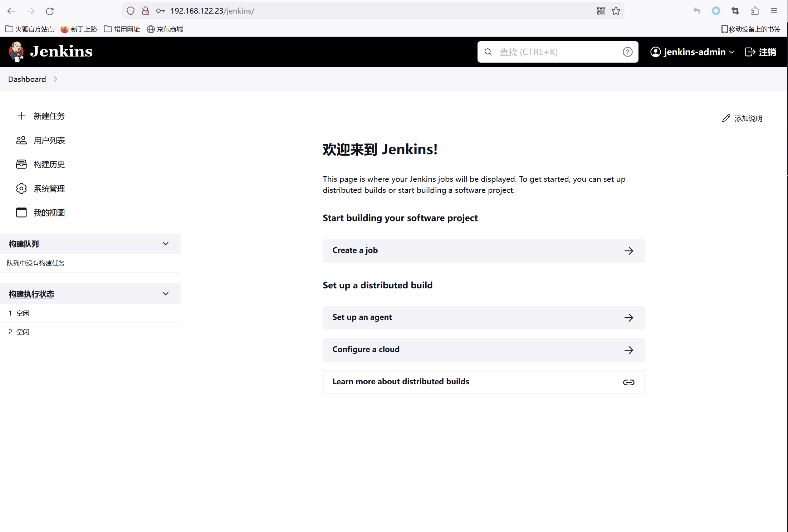Image resolution: width=788 pixels, height=532 pixels.
Task: Bookmark this page with the star icon
Action: (616, 11)
